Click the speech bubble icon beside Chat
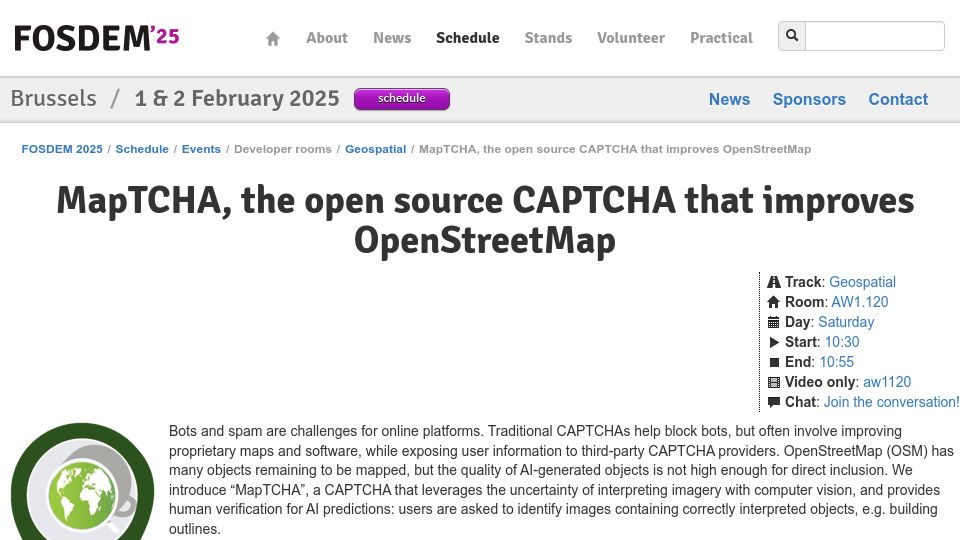 pos(774,402)
